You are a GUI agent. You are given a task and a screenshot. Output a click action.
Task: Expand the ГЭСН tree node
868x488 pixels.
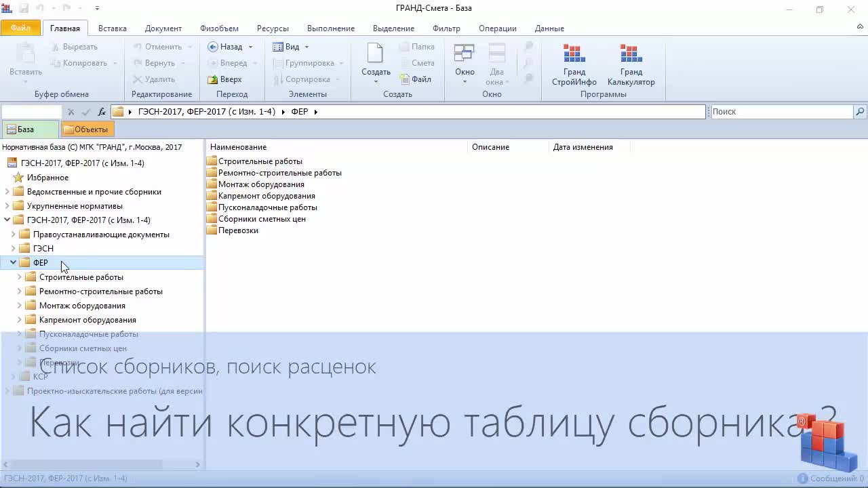(x=13, y=249)
